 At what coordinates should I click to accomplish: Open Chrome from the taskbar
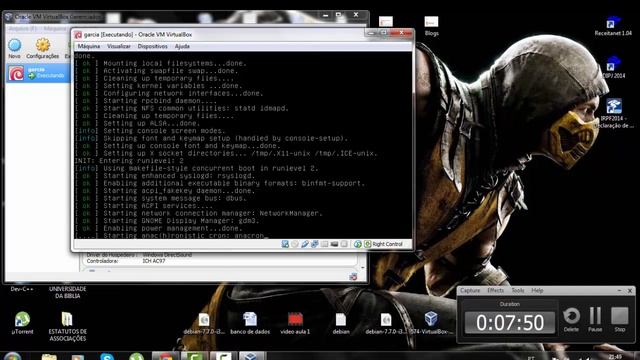165,356
